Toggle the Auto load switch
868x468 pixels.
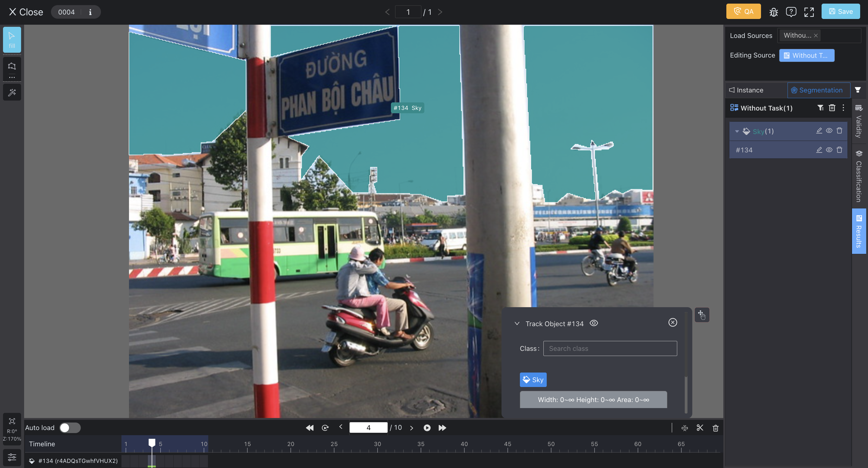pos(69,428)
